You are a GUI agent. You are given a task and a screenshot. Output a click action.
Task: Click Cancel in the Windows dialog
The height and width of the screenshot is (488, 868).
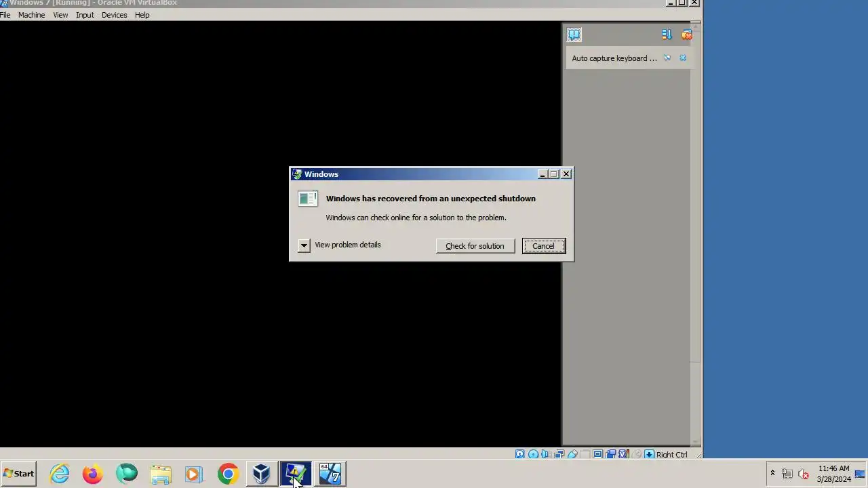click(543, 246)
